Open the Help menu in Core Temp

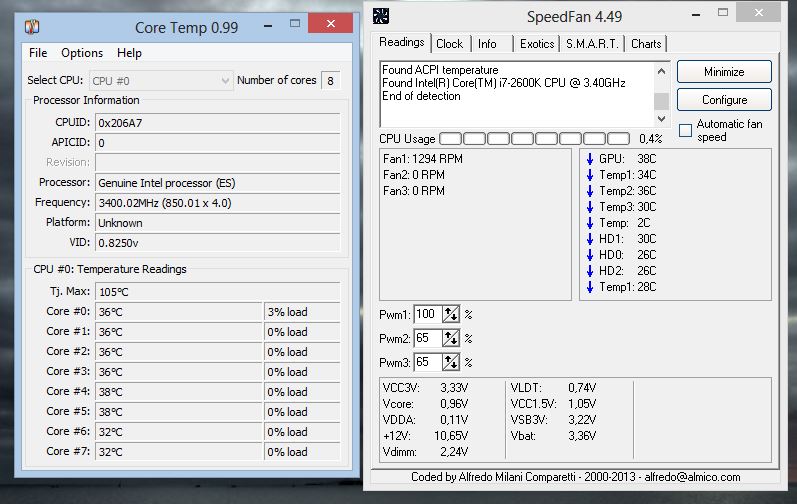click(129, 53)
